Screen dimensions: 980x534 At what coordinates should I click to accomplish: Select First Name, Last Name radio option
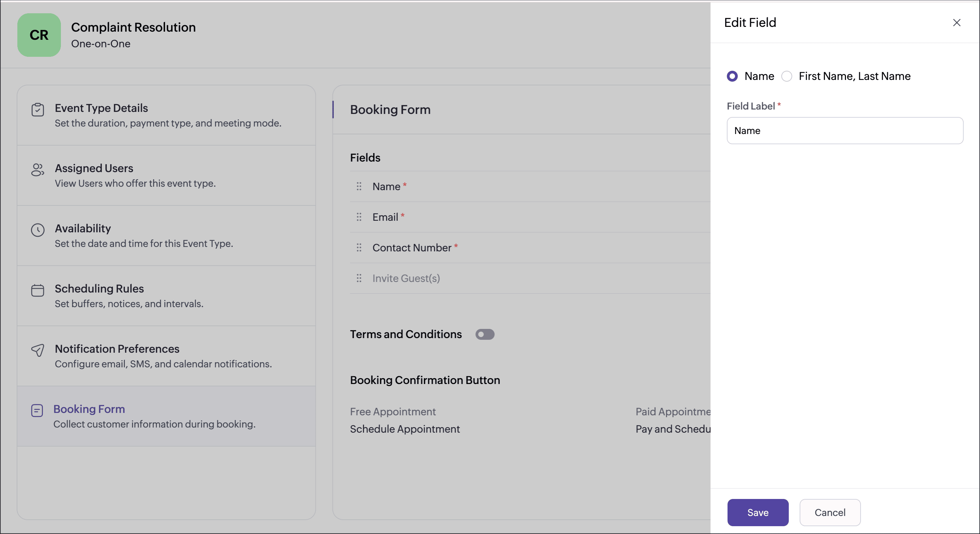pyautogui.click(x=787, y=76)
